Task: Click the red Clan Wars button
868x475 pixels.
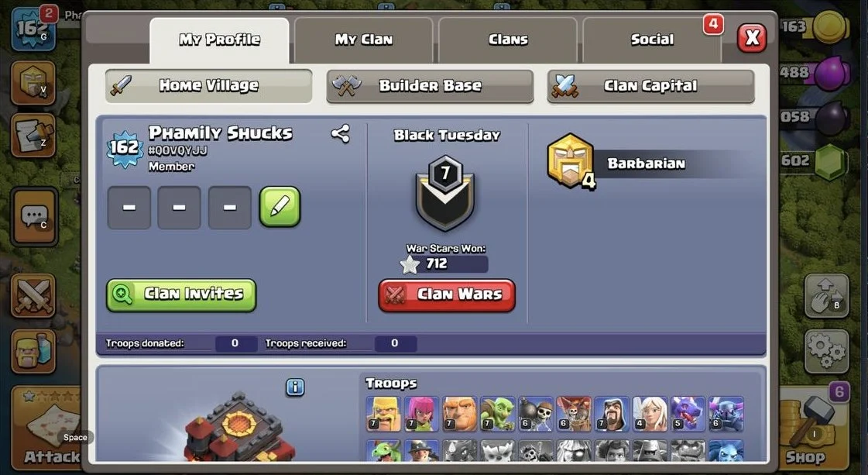Action: (x=447, y=295)
